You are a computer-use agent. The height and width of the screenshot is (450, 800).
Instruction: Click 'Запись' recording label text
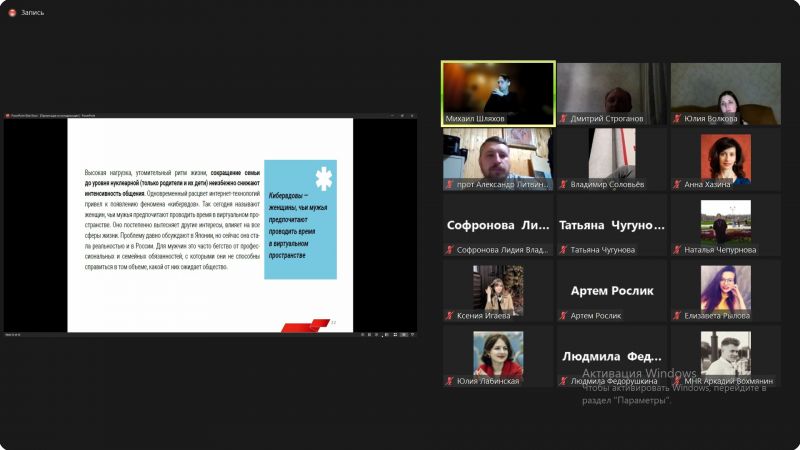[x=33, y=13]
